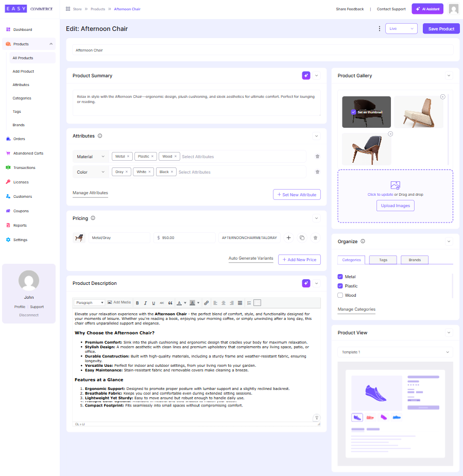Show Attributes info tooltip icon
463x476 pixels.
100,136
